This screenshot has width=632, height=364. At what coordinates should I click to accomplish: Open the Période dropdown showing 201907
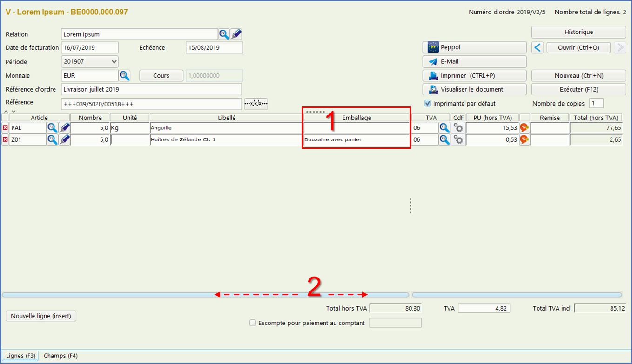[90, 61]
